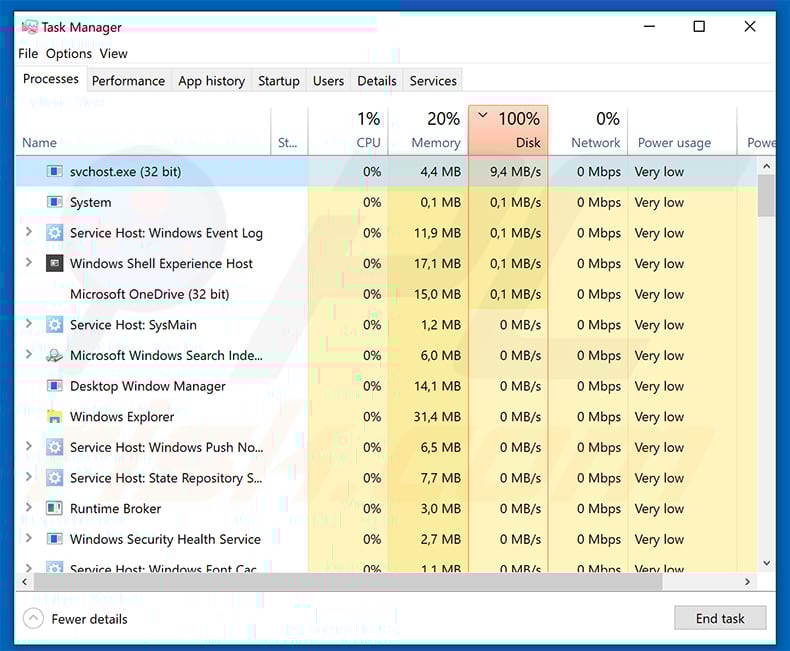Sort by the Status (St...) column header
The width and height of the screenshot is (790, 651).
click(x=289, y=131)
